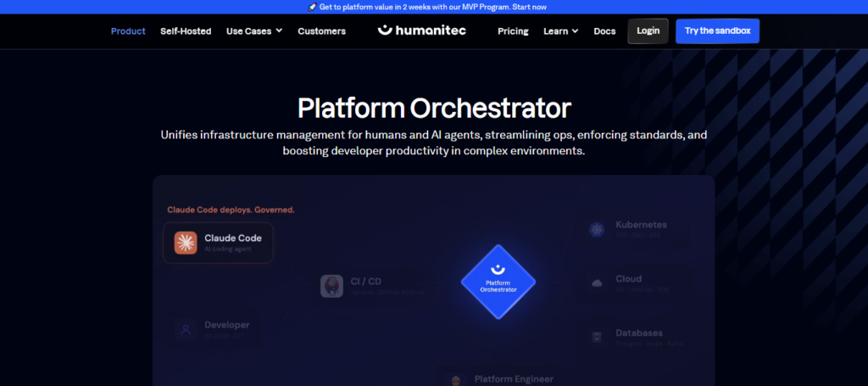This screenshot has width=868, height=386.
Task: Click the CI / CD label
Action: click(x=366, y=282)
